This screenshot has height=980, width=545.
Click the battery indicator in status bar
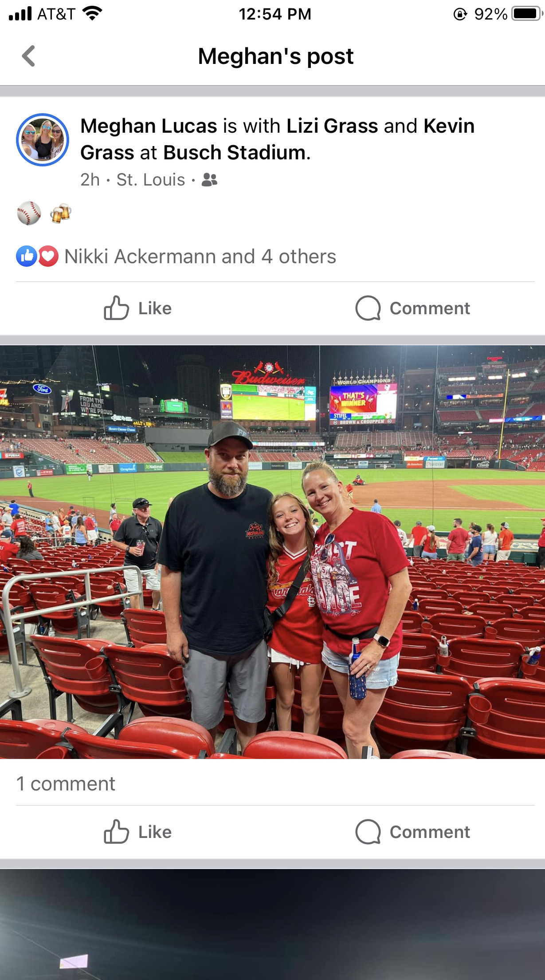[526, 14]
